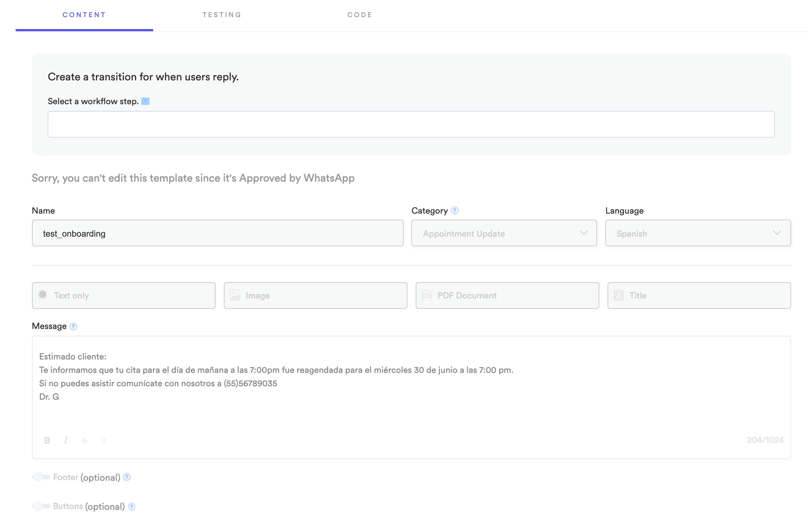Switch to the Testing tab
This screenshot has width=812, height=518.
pos(222,15)
